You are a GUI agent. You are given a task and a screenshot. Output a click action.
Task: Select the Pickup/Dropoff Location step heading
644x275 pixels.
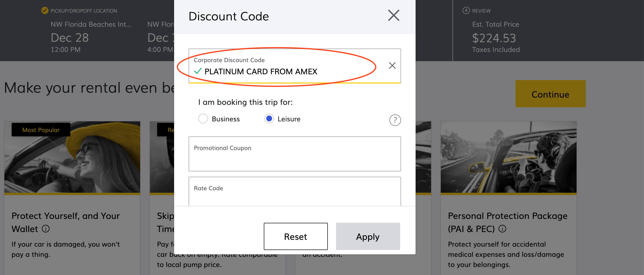pyautogui.click(x=84, y=11)
